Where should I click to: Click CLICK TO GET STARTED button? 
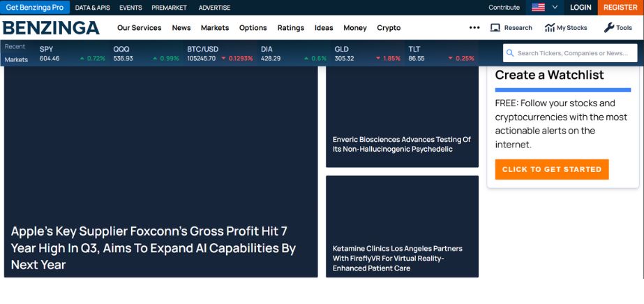(552, 170)
